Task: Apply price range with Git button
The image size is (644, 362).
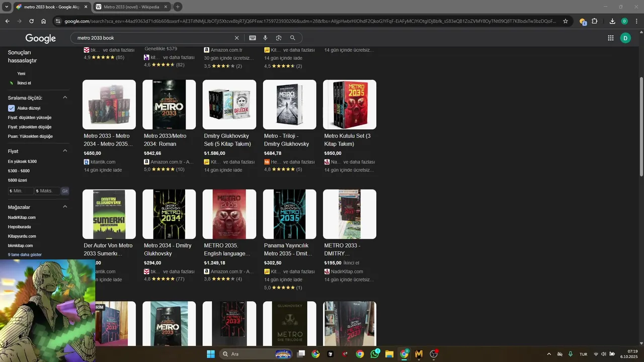Action: 65,191
